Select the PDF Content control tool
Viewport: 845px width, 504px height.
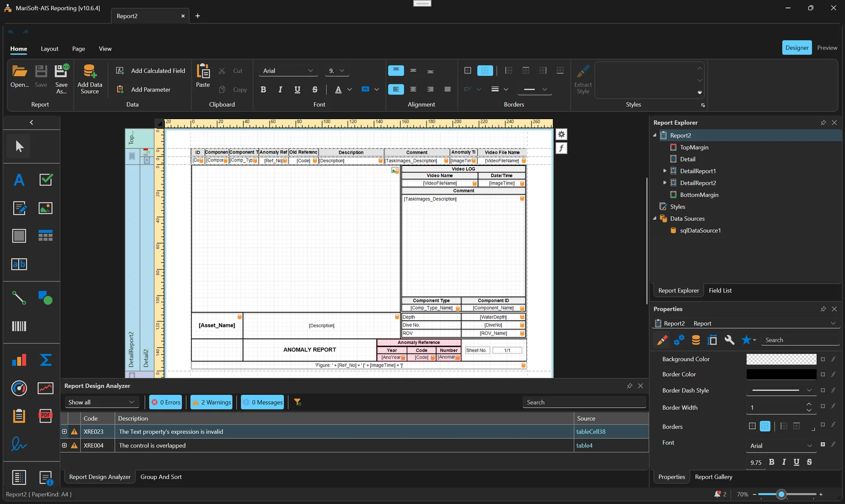[x=45, y=416]
